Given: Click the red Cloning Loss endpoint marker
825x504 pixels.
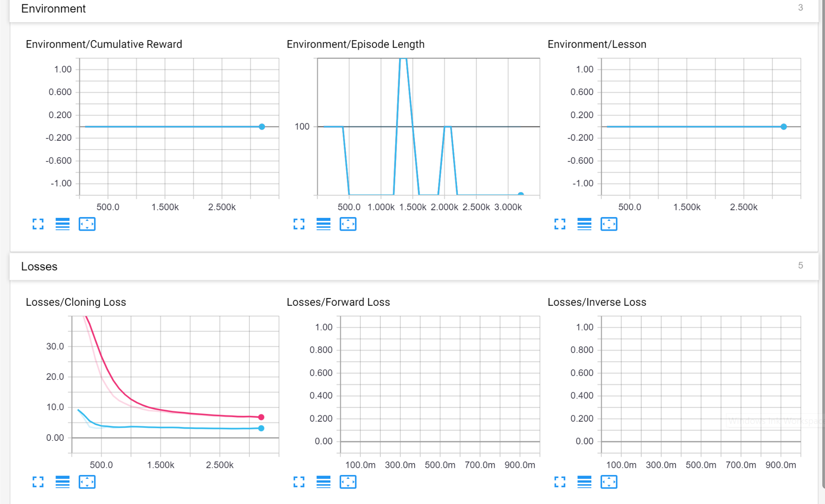Looking at the screenshot, I should pyautogui.click(x=261, y=417).
